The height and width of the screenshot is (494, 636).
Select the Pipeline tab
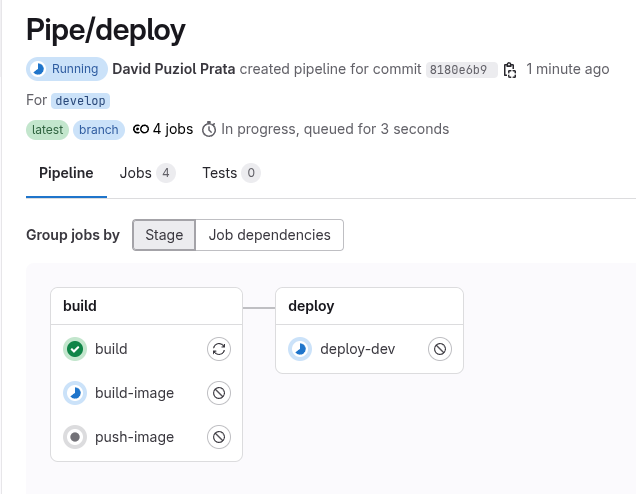point(66,173)
